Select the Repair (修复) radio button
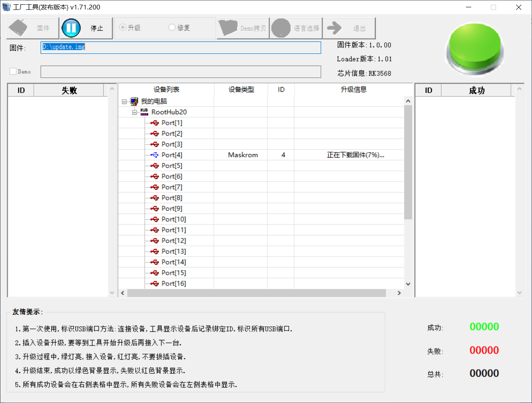Viewport: 532px width, 403px height. click(172, 27)
